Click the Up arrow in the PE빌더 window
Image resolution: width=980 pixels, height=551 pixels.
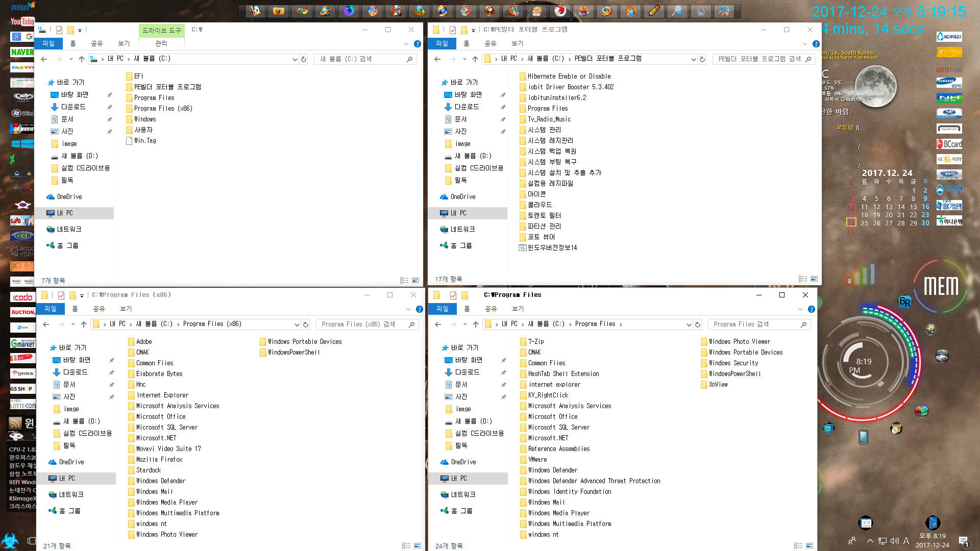[475, 59]
